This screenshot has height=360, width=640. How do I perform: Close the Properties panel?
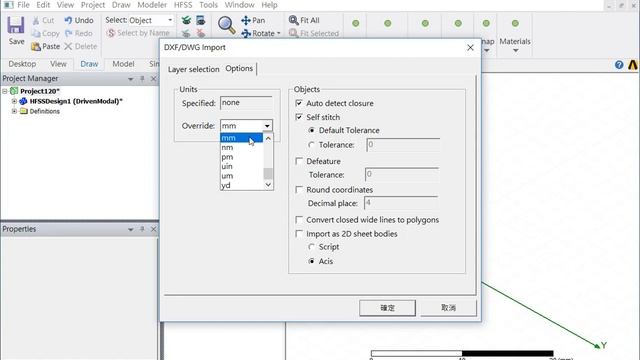[x=153, y=229]
